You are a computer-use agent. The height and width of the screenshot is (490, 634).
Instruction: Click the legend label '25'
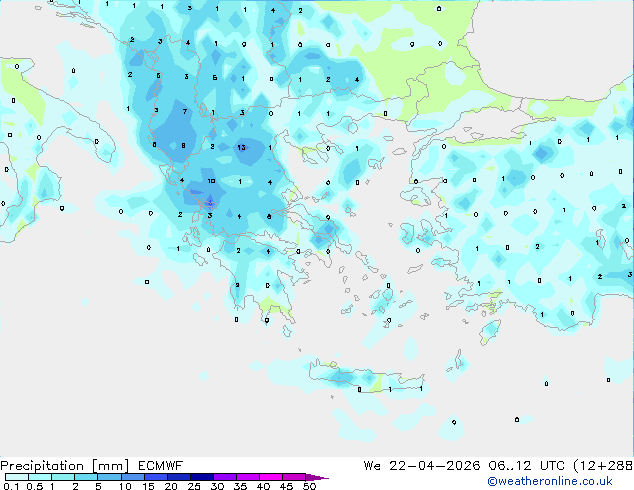coord(194,486)
